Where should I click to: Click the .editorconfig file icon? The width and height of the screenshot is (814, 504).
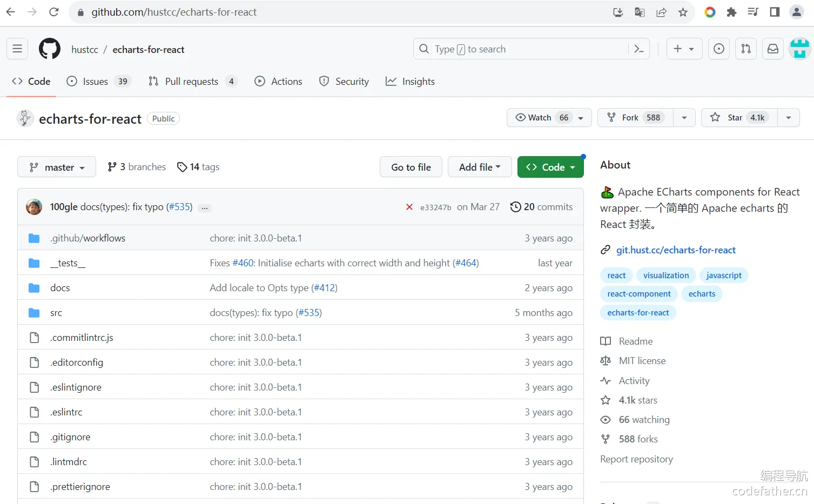(x=34, y=362)
